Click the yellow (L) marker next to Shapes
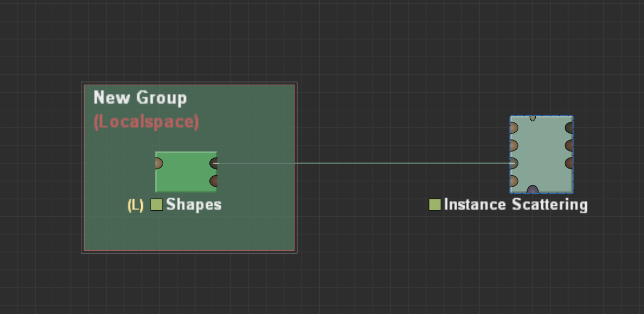The width and height of the screenshot is (644, 314). [136, 205]
